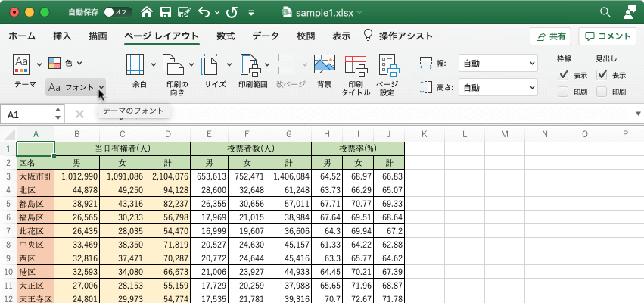644x303 pixels.
Task: Open the 高さ height 自動 combo box
Action: 498,88
